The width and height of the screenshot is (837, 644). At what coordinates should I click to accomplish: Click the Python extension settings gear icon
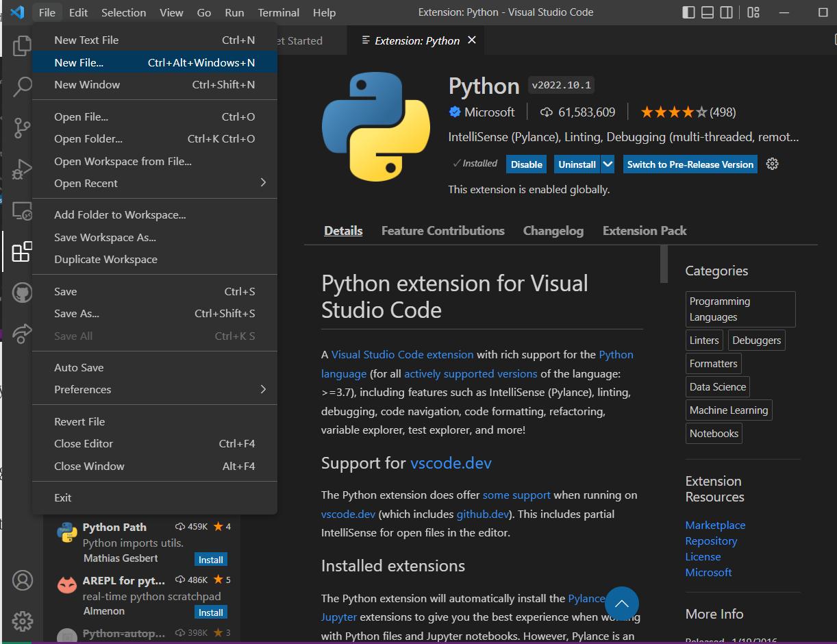click(x=773, y=164)
